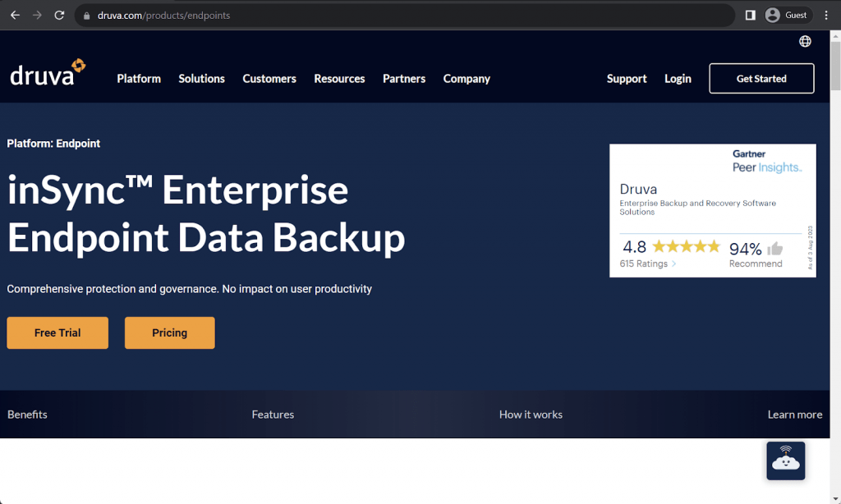Screen dimensions: 841x504
Task: Expand the Platform menu
Action: (139, 79)
